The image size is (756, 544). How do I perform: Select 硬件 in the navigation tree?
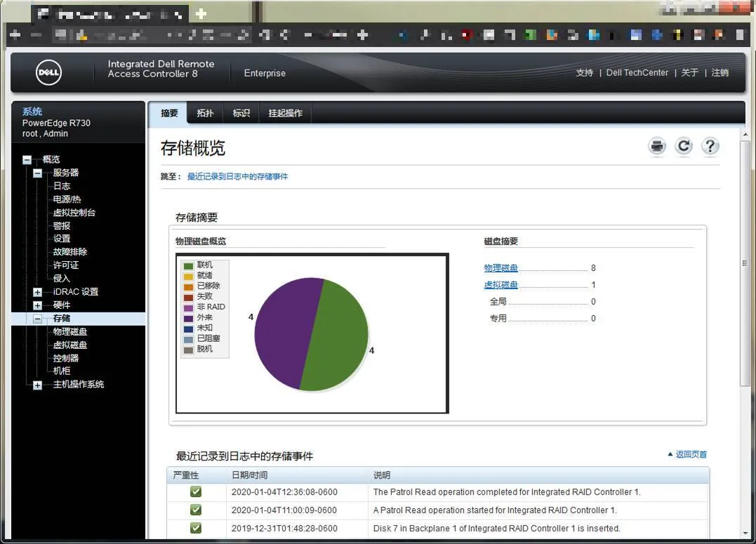point(62,305)
